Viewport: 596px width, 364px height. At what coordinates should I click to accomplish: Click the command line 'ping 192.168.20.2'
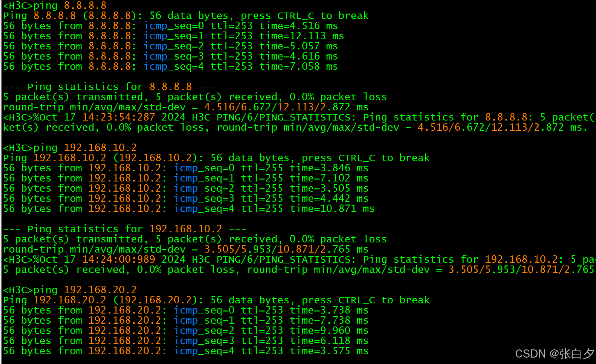click(70, 290)
